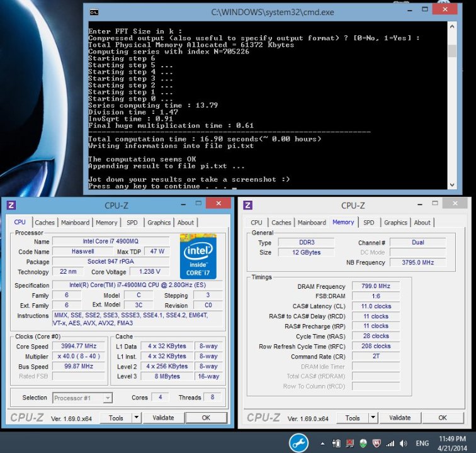Click Command Rate value 2T
The height and width of the screenshot is (453, 476).
(376, 356)
